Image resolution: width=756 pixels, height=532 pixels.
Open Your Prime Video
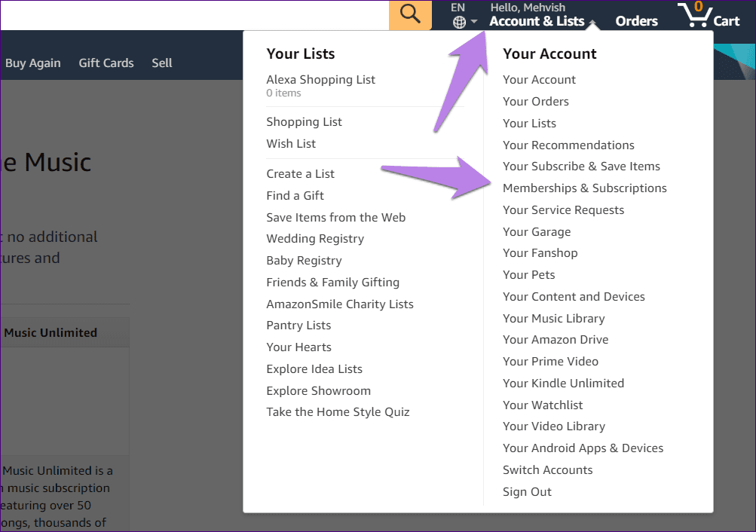551,362
